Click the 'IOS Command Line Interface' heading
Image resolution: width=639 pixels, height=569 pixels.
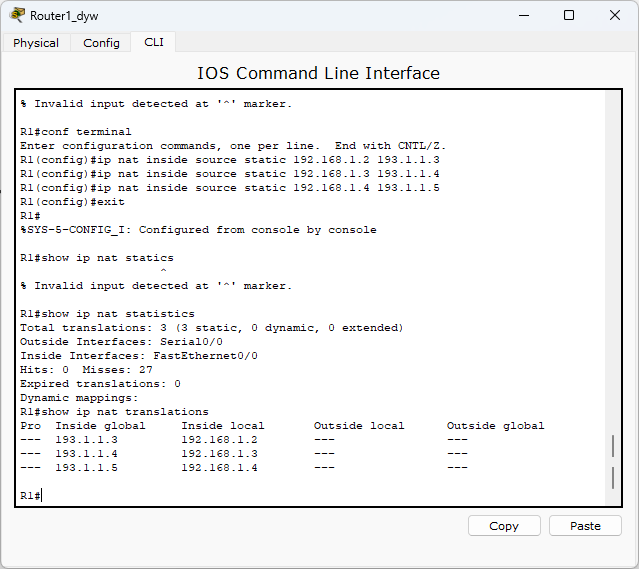(x=319, y=73)
